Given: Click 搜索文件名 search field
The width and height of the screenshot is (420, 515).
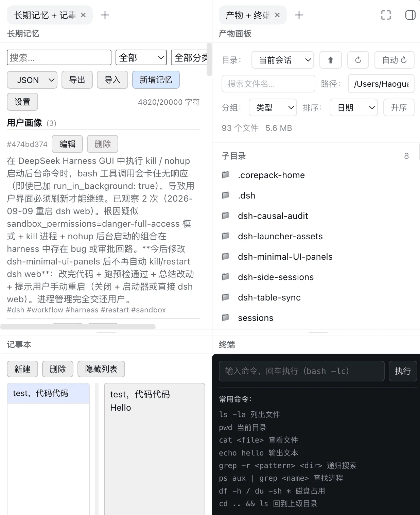Looking at the screenshot, I should tap(268, 84).
